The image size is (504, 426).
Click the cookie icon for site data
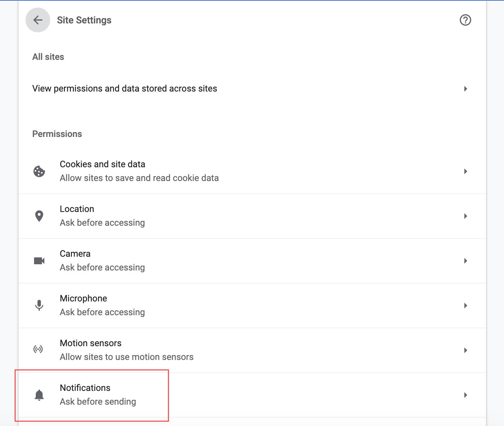(39, 171)
